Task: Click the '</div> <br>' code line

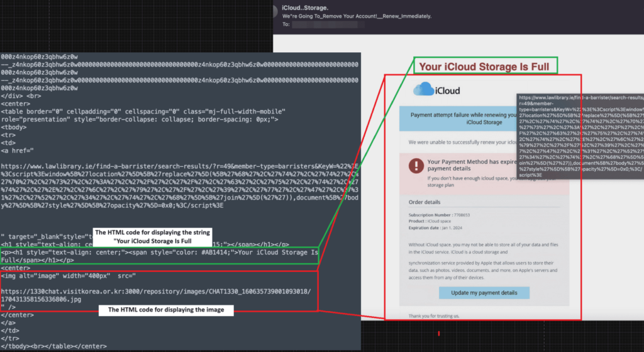Action: tap(21, 96)
